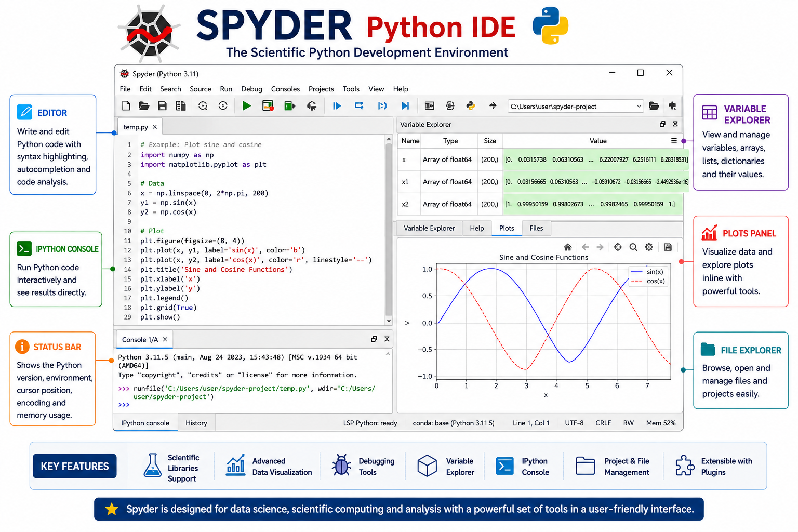The height and width of the screenshot is (532, 798).
Task: Browse working directory folder icon
Action: point(654,106)
